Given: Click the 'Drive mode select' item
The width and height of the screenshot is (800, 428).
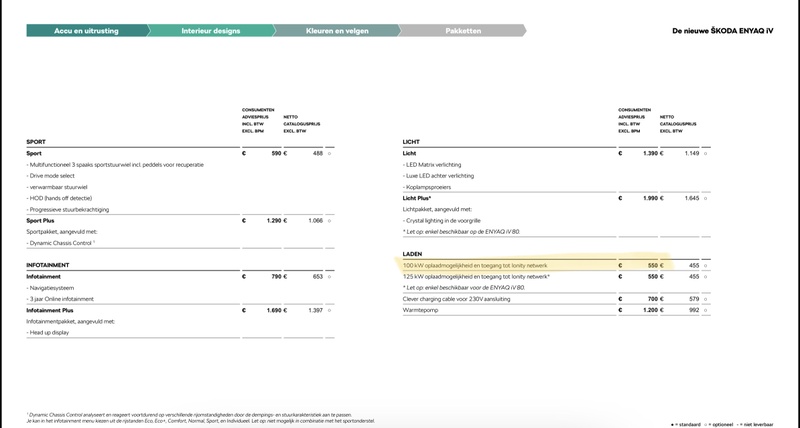Looking at the screenshot, I should [51, 175].
